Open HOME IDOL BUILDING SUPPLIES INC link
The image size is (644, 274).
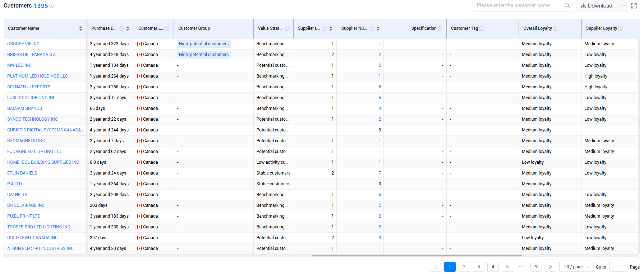43,162
